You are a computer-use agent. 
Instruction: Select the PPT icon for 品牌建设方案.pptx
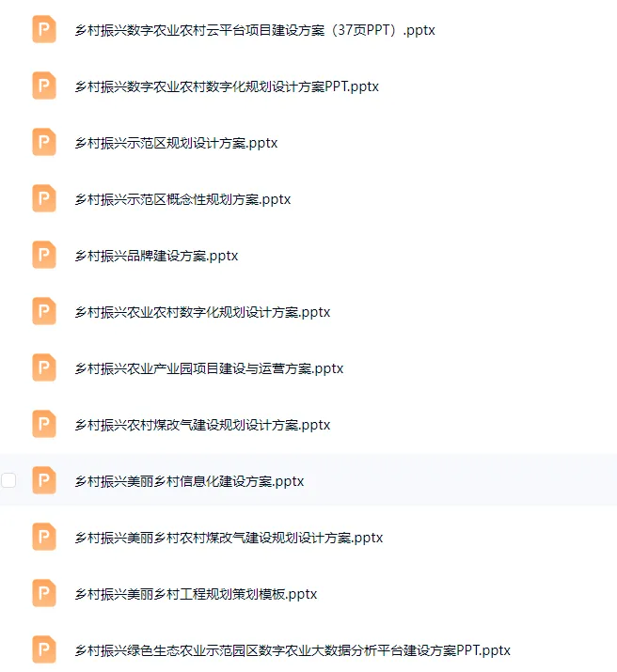click(44, 255)
